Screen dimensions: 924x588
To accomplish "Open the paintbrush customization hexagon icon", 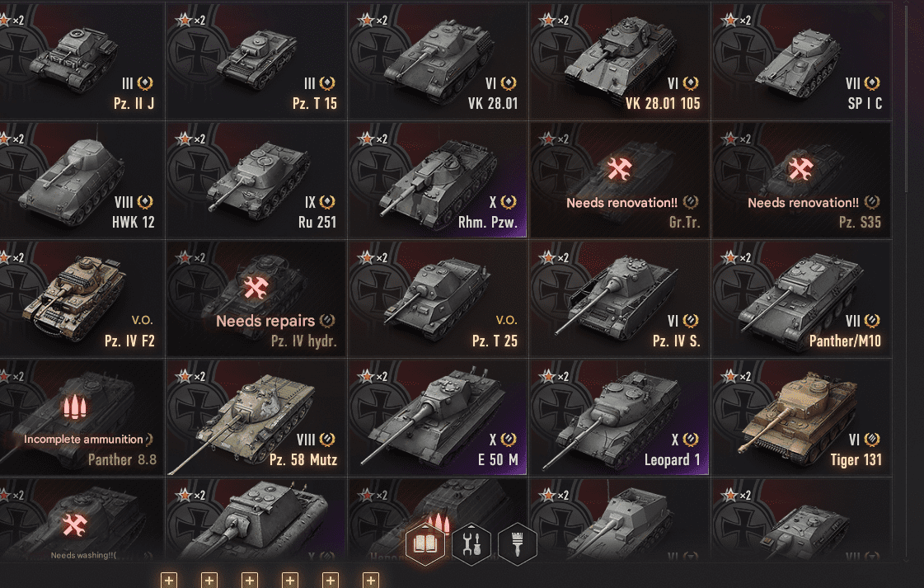I will coord(518,543).
